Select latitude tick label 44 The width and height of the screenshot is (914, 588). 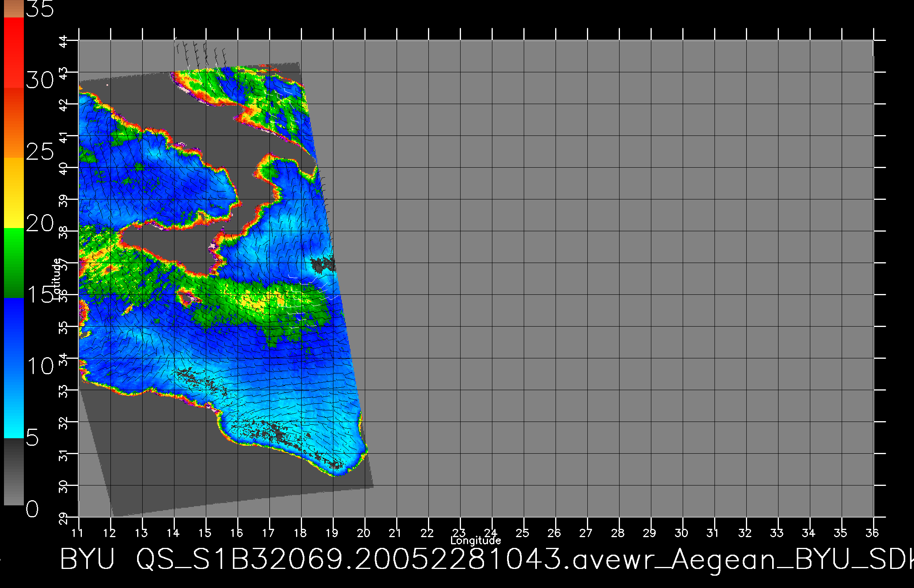(64, 41)
